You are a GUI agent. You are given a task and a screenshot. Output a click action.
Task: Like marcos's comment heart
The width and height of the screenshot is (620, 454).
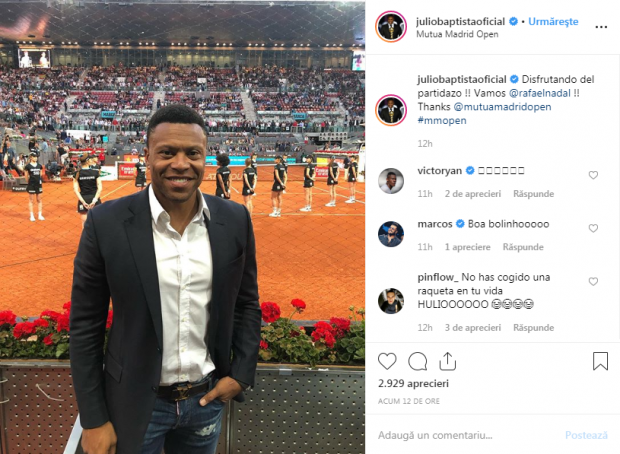point(593,228)
